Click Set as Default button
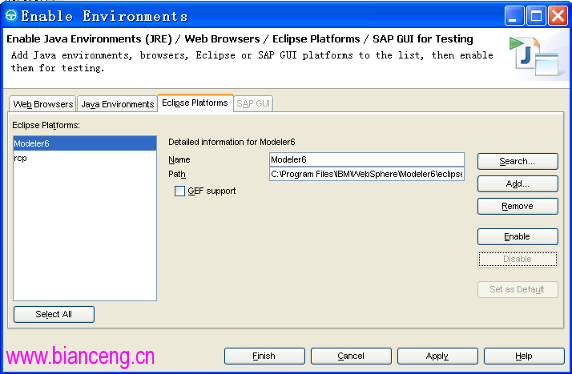 coord(517,289)
